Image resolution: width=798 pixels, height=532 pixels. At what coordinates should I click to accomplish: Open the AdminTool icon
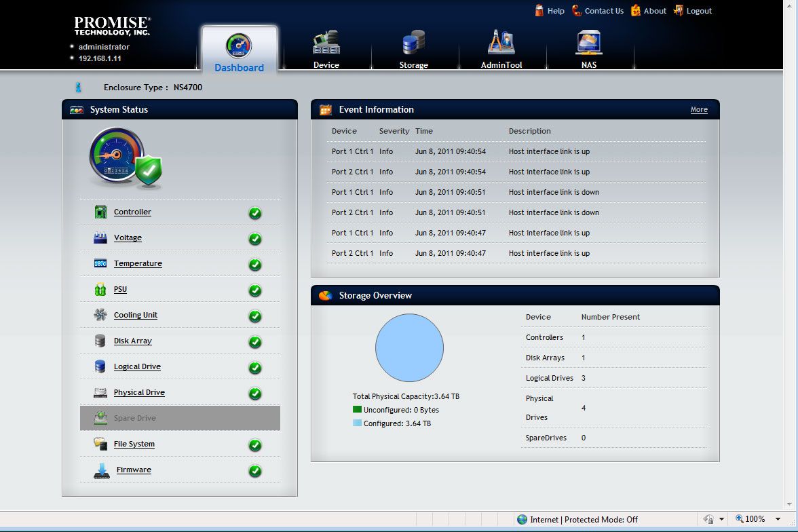point(501,42)
